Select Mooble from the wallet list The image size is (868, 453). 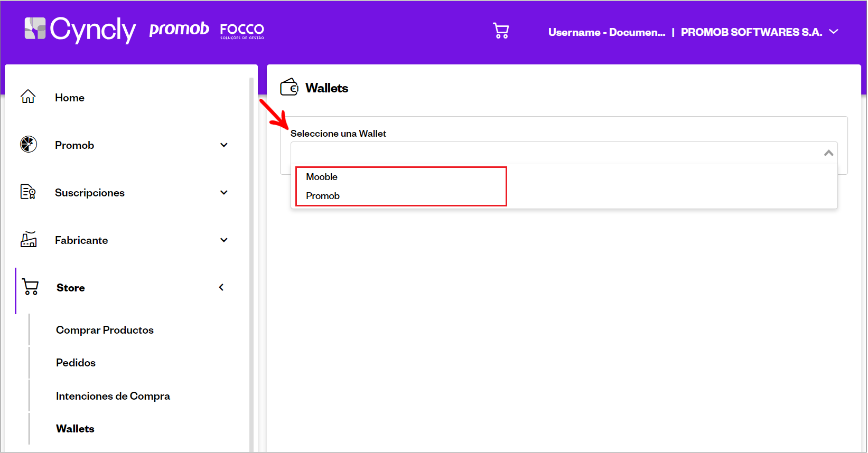point(322,177)
